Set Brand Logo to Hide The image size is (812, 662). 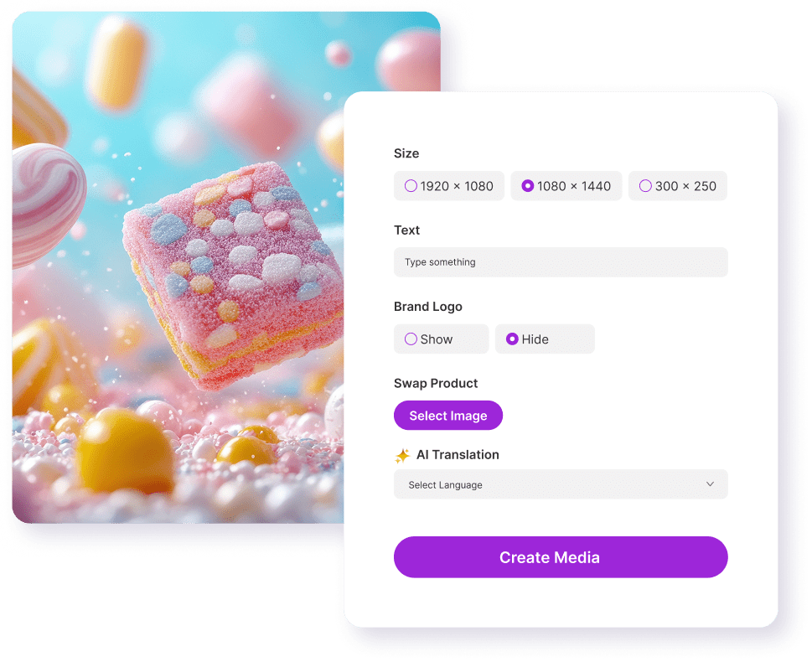coord(545,339)
